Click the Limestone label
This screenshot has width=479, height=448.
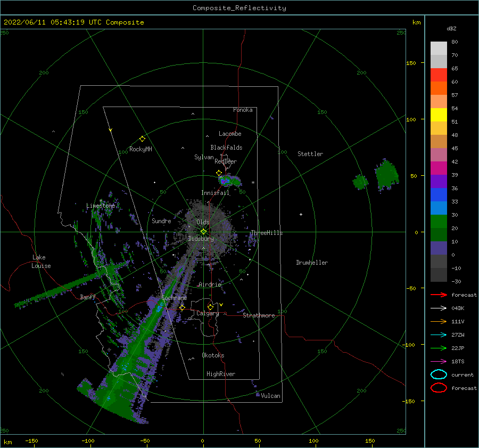click(101, 206)
